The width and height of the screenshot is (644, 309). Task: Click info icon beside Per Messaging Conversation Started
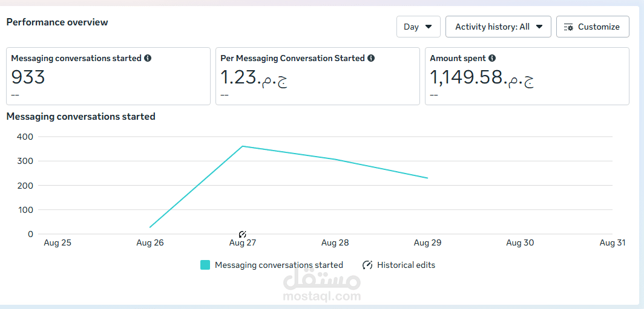(x=371, y=59)
